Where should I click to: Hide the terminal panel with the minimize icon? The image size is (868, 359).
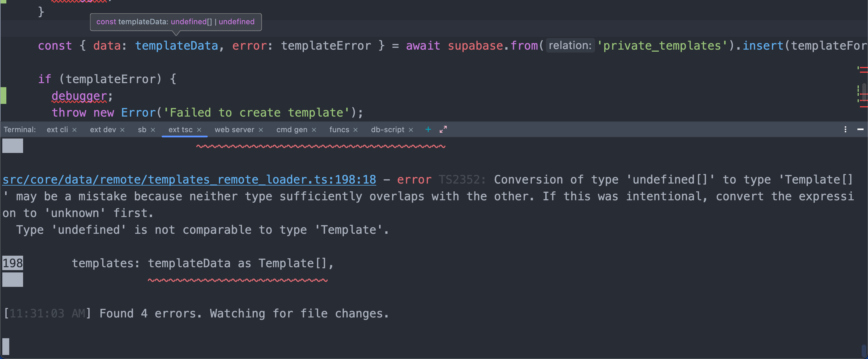[862, 130]
